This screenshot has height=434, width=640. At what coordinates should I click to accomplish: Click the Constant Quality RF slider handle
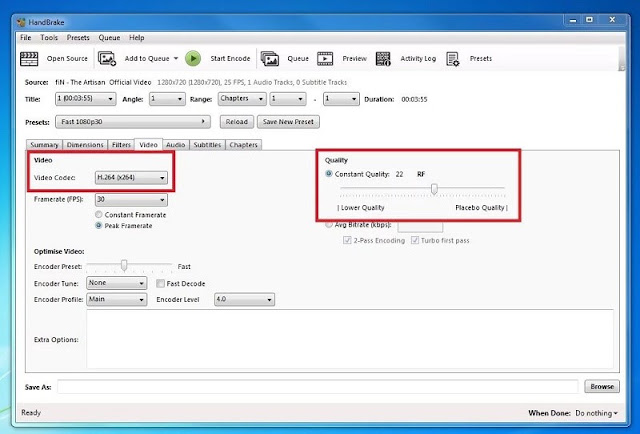coord(434,189)
